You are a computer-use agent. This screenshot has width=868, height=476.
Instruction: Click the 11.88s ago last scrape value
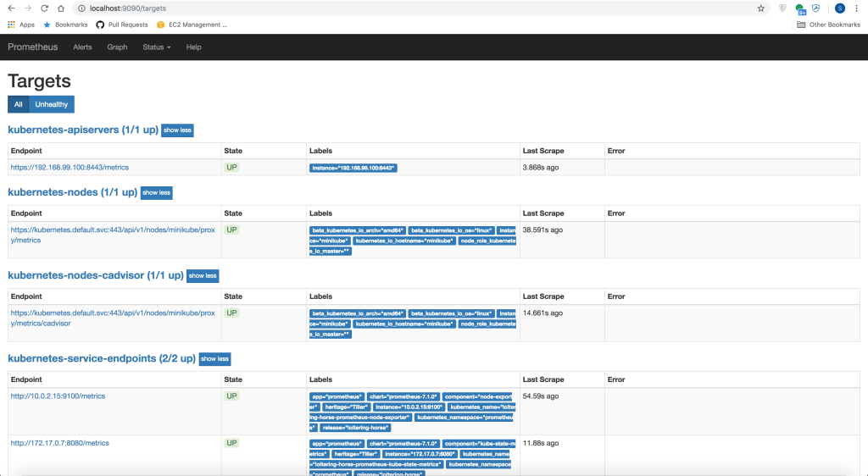[541, 443]
